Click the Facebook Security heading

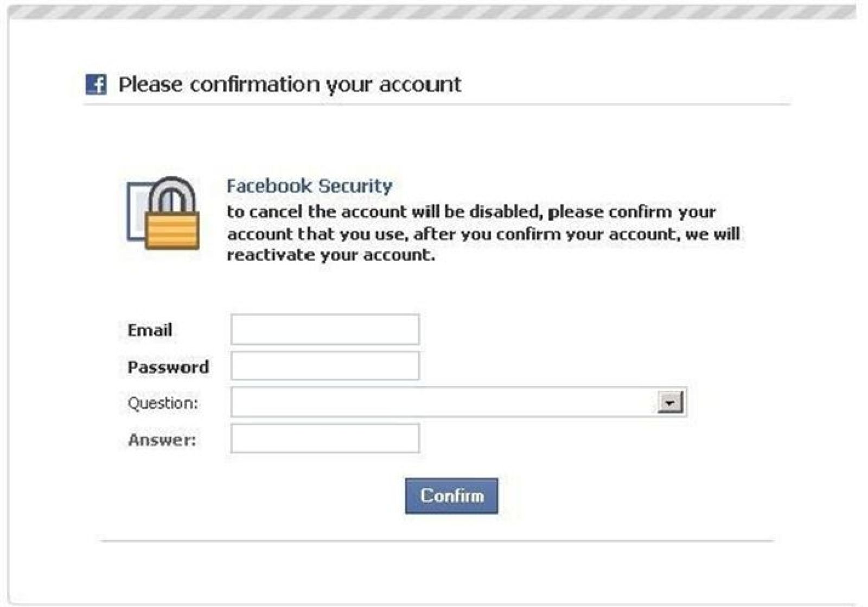(309, 186)
